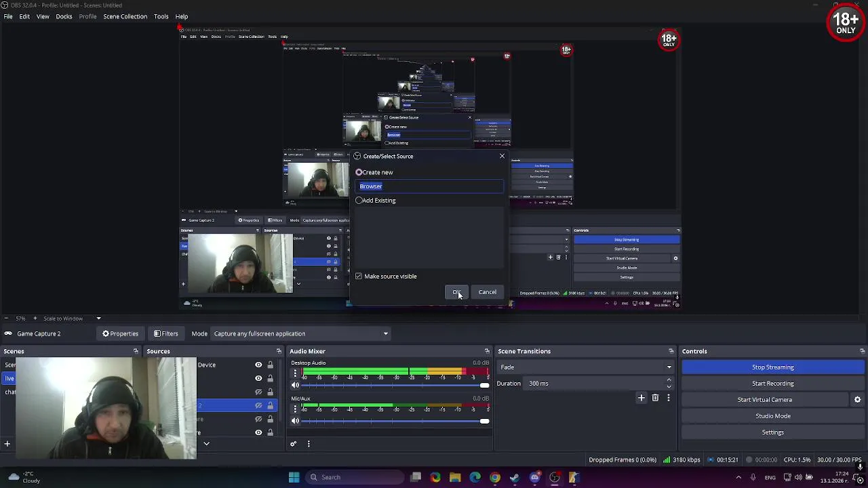
Task: Undock the Scene Transitions panel
Action: click(x=671, y=351)
